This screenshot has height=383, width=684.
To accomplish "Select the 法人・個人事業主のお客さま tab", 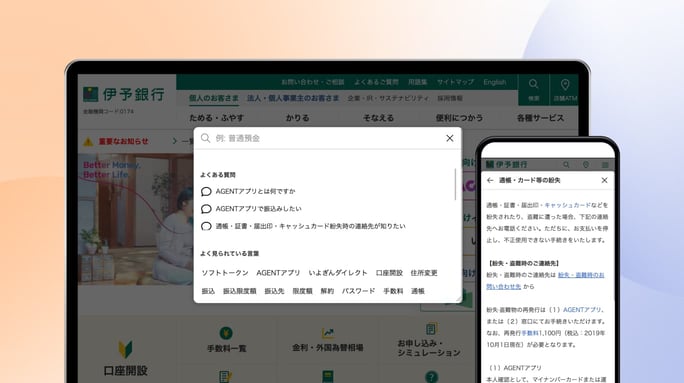I will [293, 99].
